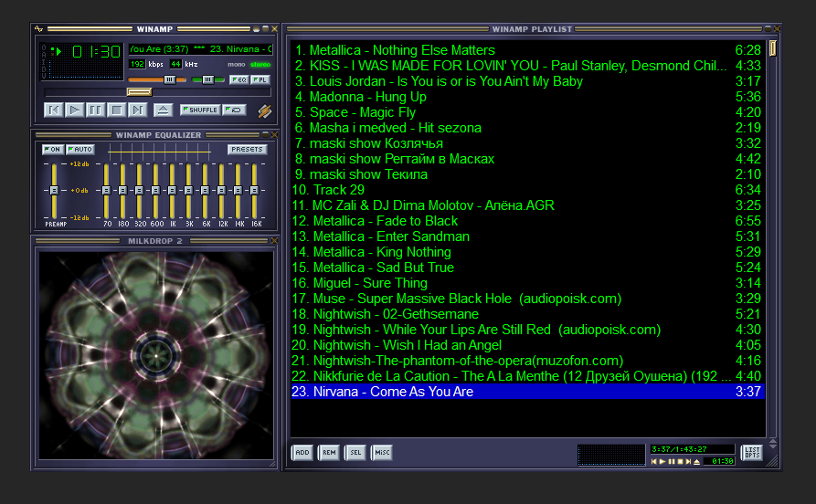Select Madonna - Hung Up
The image size is (816, 504).
pyautogui.click(x=527, y=97)
